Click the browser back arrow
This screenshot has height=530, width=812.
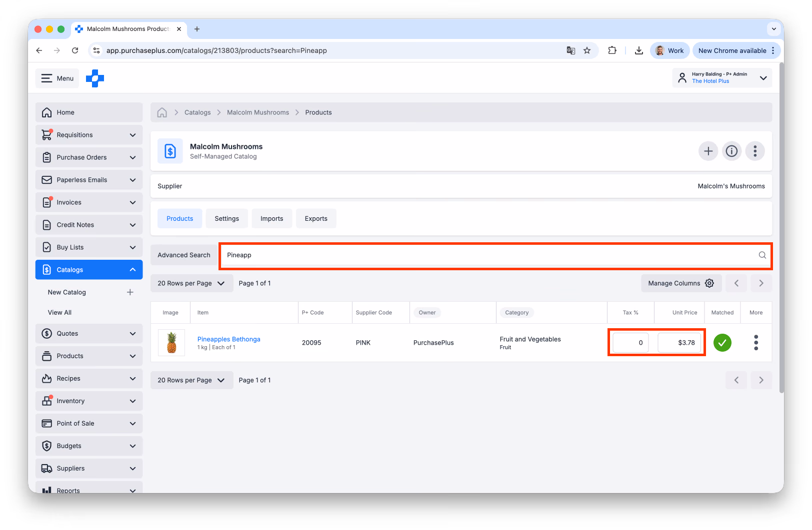(x=39, y=50)
